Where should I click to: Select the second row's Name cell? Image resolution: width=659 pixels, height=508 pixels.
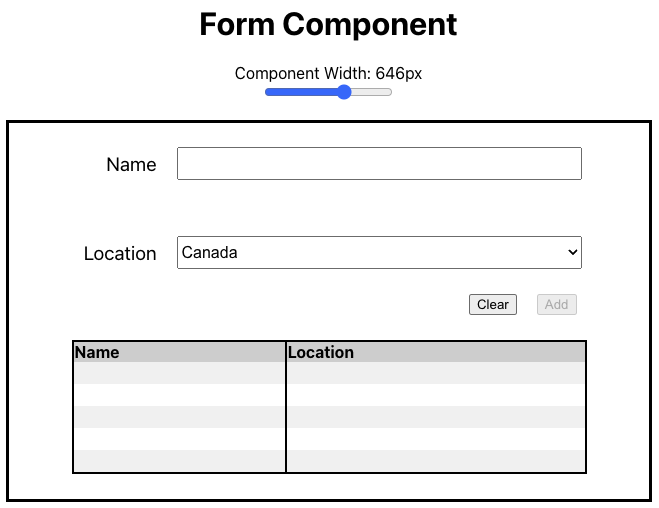(x=179, y=395)
